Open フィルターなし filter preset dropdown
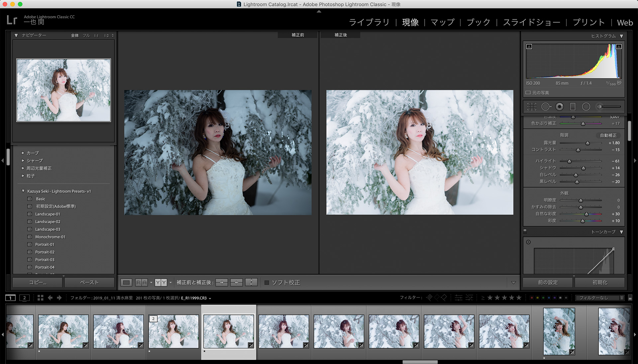638x364 pixels. click(600, 298)
